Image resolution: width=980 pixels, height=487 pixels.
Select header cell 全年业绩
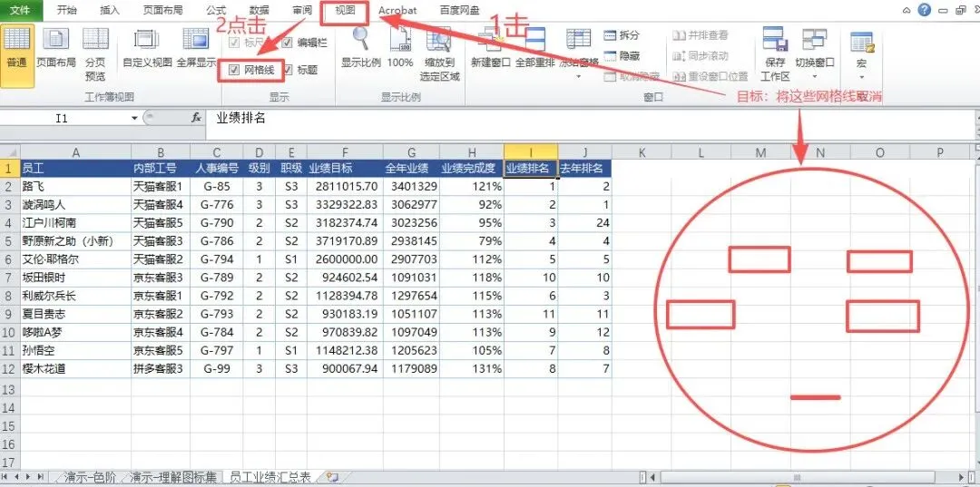(411, 168)
